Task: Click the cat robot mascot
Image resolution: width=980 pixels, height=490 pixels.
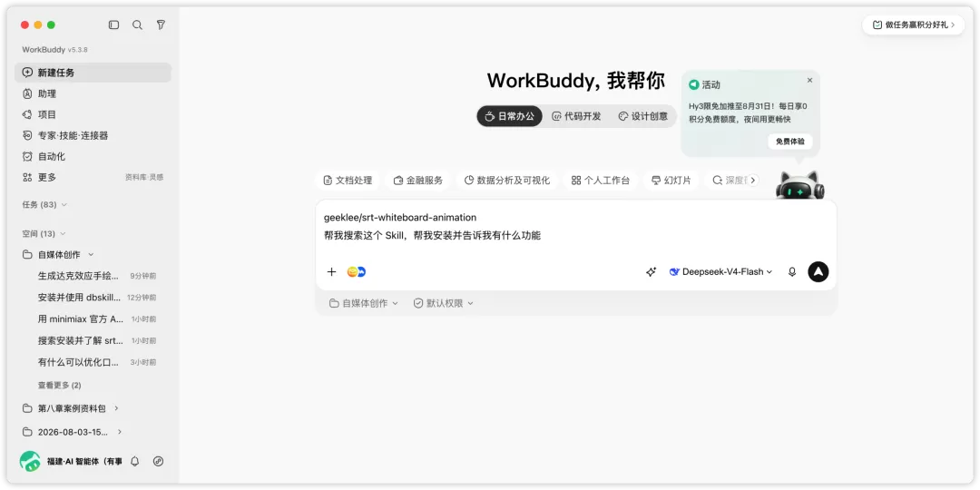Action: (x=800, y=186)
